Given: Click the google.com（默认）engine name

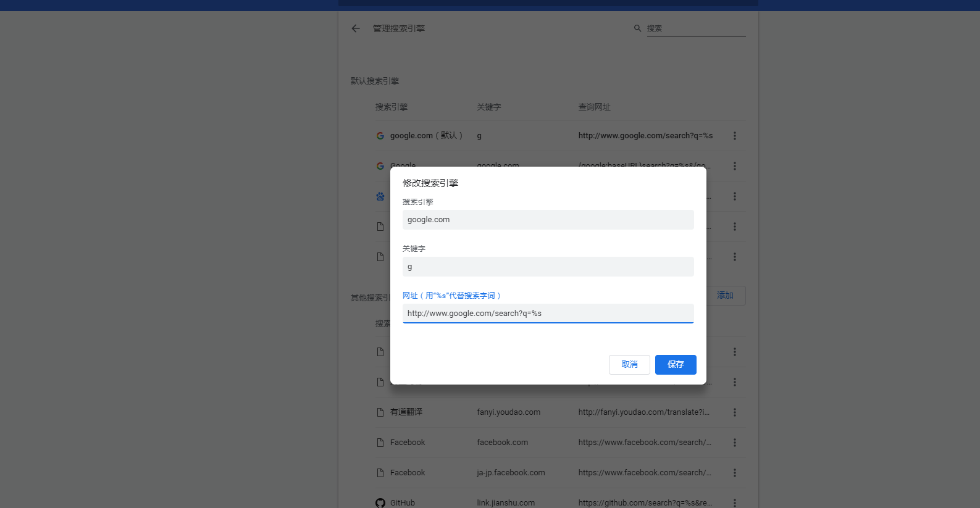Looking at the screenshot, I should (x=427, y=136).
